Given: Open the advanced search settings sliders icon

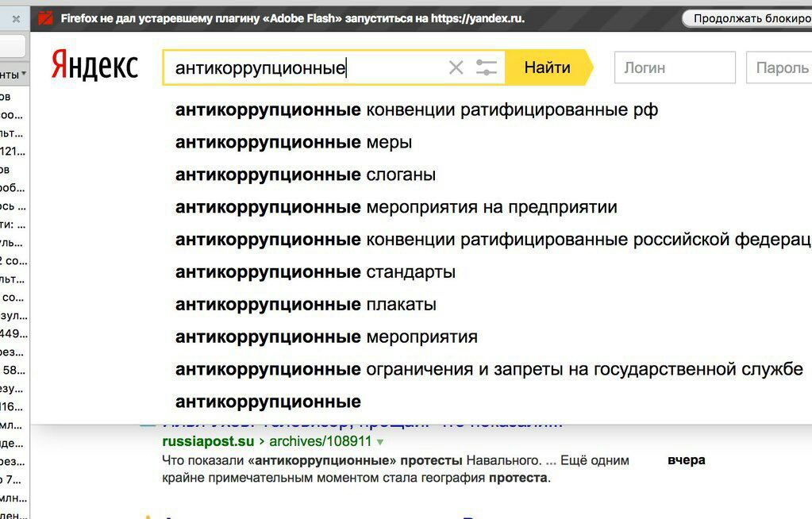Looking at the screenshot, I should (487, 67).
